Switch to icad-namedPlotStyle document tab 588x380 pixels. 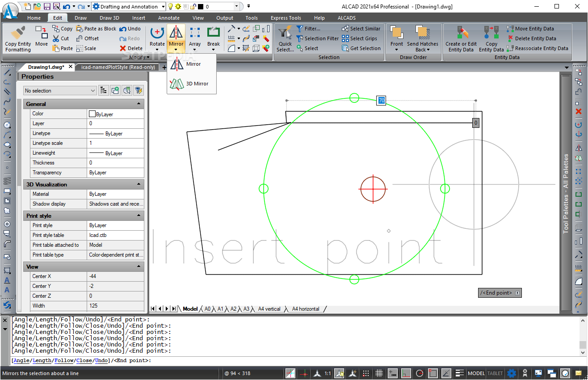[x=118, y=67]
